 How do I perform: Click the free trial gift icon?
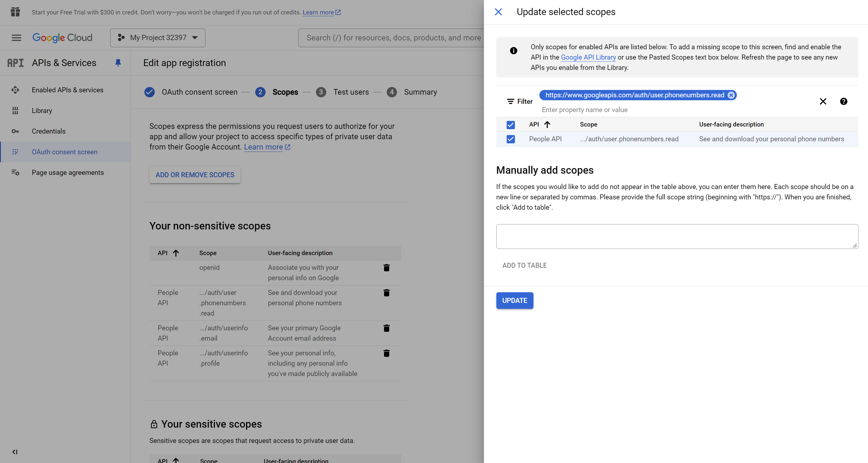click(x=15, y=12)
